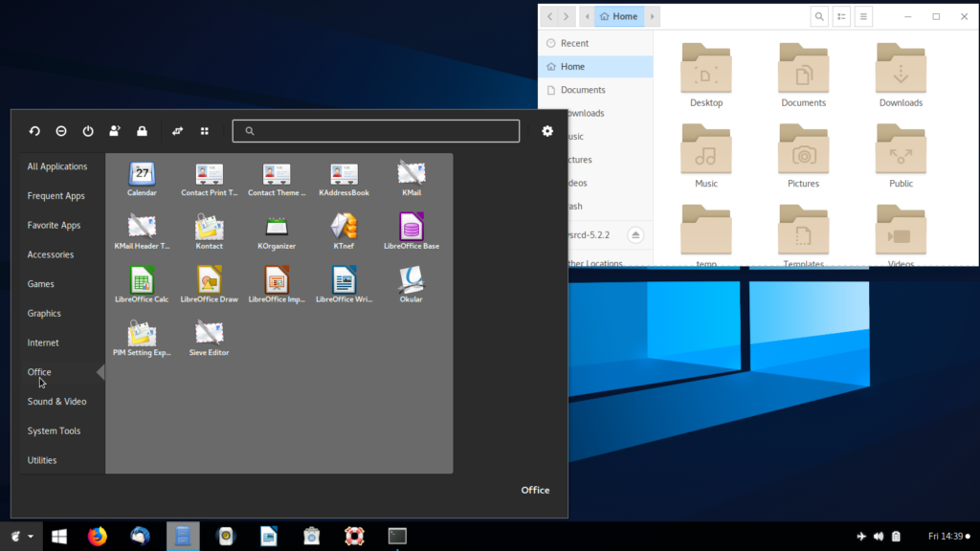Viewport: 980px width, 551px height.
Task: Open LibreOffice Base
Action: (x=412, y=232)
